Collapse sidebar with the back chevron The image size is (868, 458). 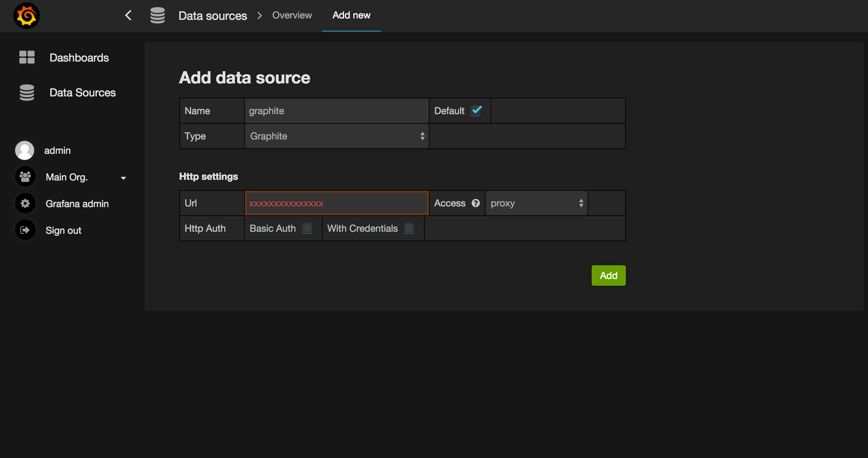[128, 15]
